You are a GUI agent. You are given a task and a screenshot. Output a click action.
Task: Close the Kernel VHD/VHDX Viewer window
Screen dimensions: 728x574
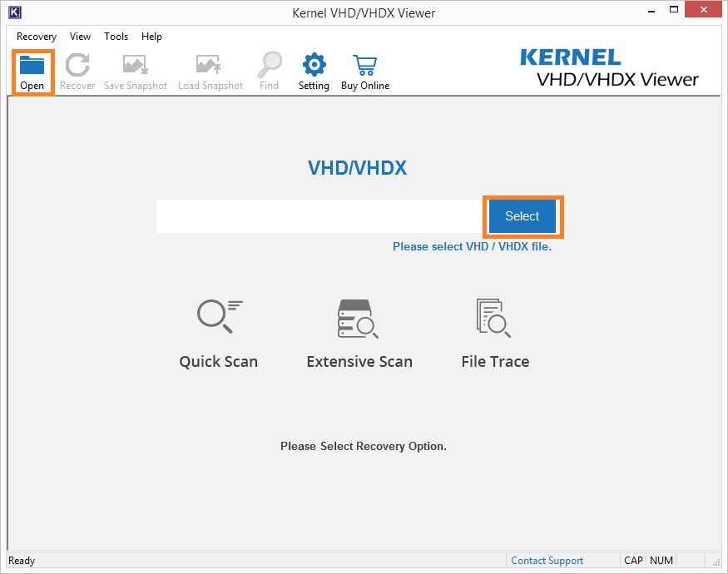[704, 10]
